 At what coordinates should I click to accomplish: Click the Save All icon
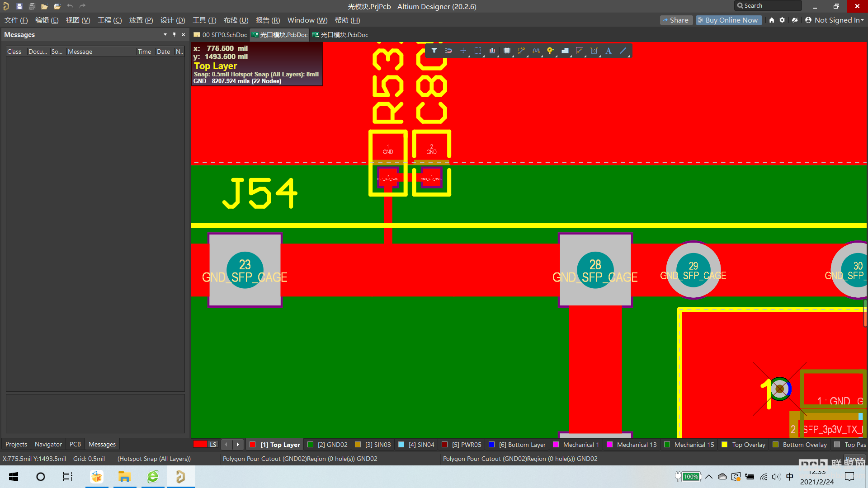tap(32, 6)
